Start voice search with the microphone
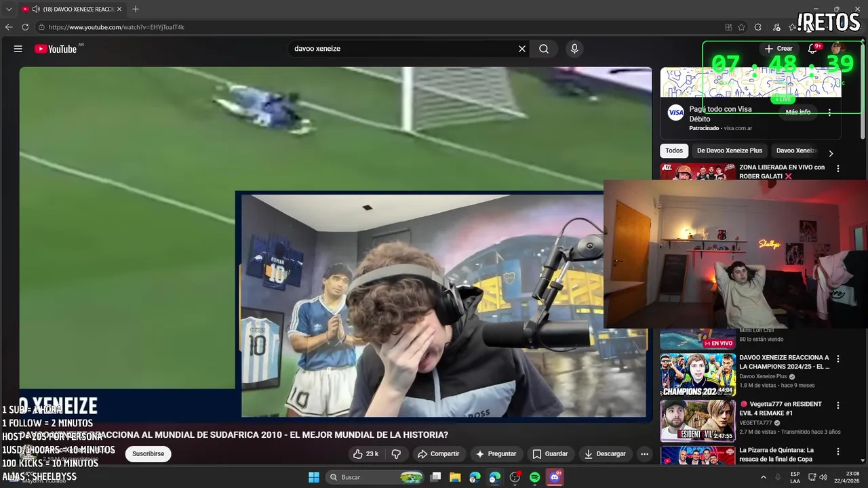This screenshot has width=868, height=488. click(574, 49)
